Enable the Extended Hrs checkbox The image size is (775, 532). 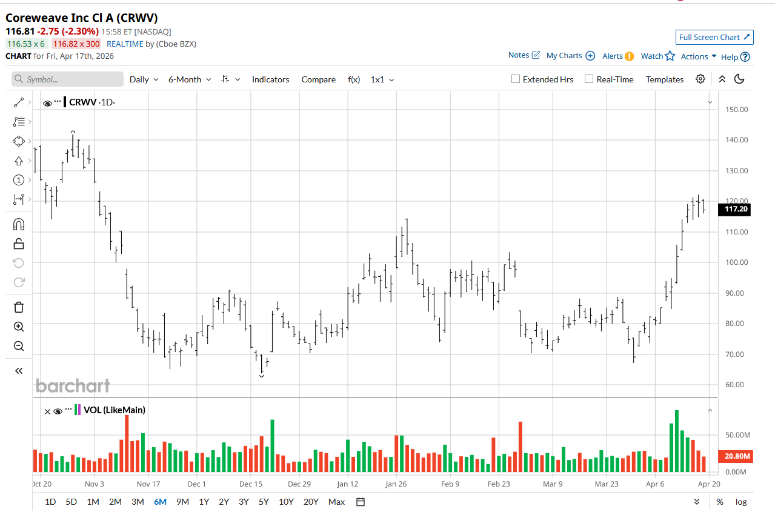click(516, 79)
